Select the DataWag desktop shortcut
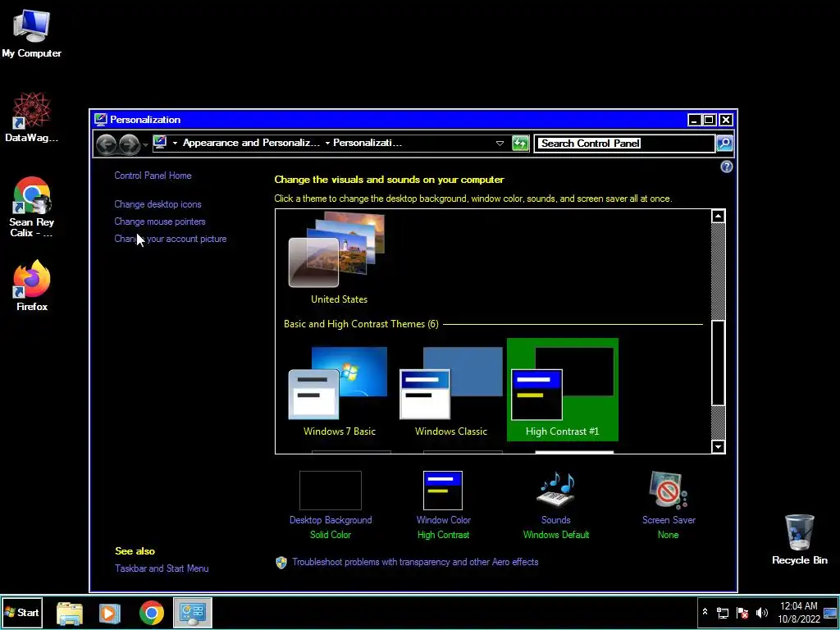 (x=31, y=116)
